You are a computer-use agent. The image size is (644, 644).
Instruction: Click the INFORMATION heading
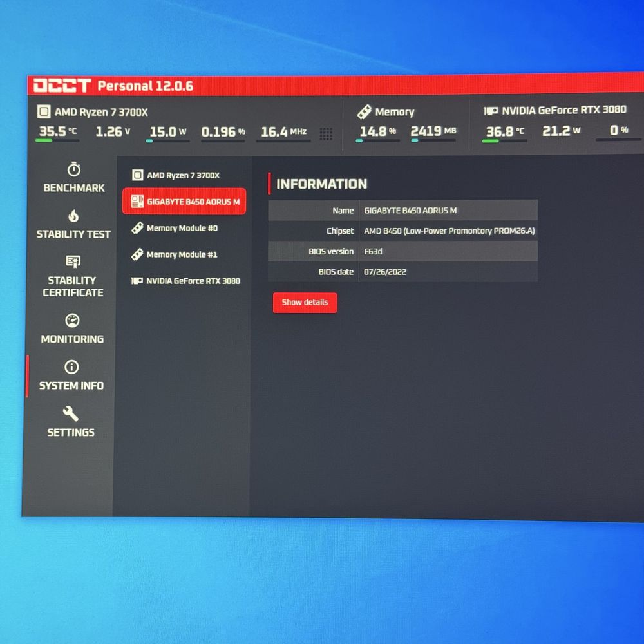tap(321, 184)
